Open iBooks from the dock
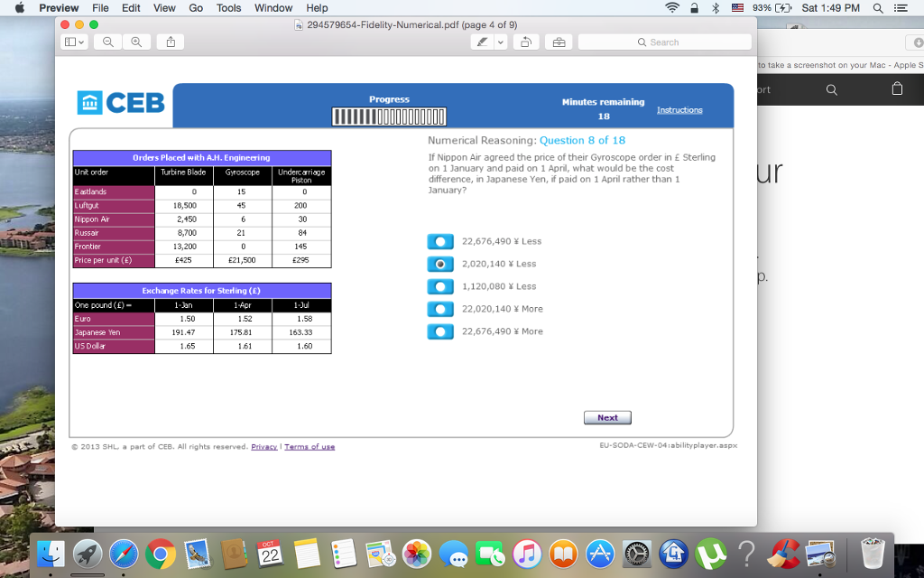 [563, 555]
